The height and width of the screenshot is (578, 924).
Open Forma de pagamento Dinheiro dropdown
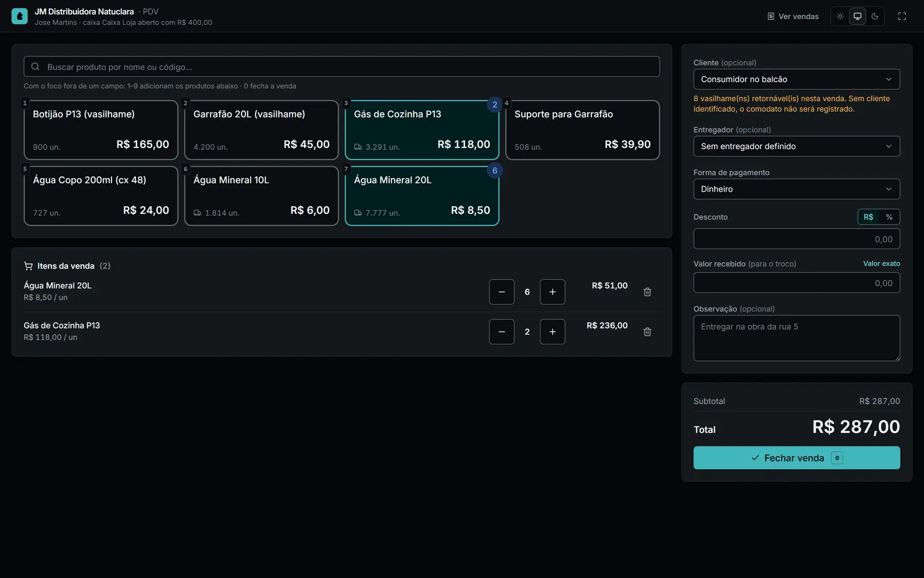797,189
